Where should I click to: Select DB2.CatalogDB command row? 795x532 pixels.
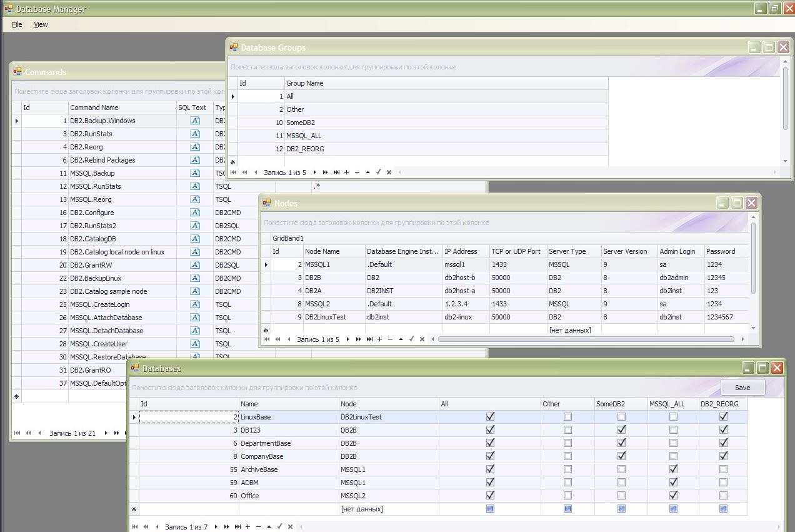(x=135, y=239)
